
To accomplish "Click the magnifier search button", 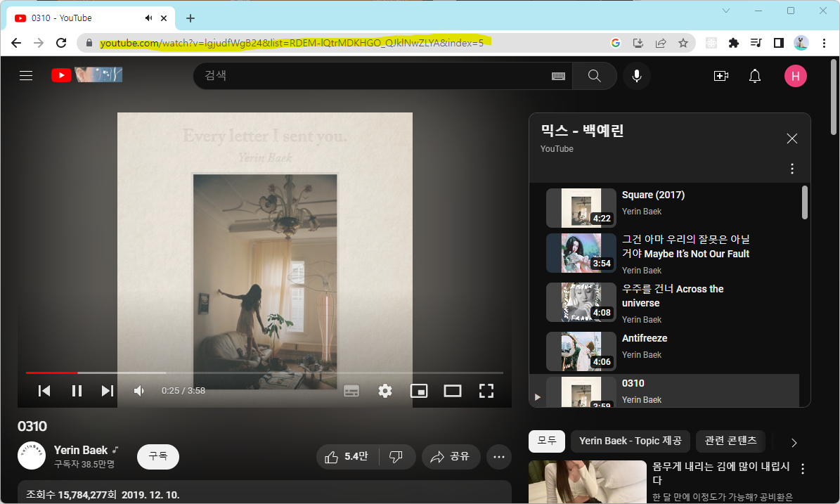I will click(594, 76).
